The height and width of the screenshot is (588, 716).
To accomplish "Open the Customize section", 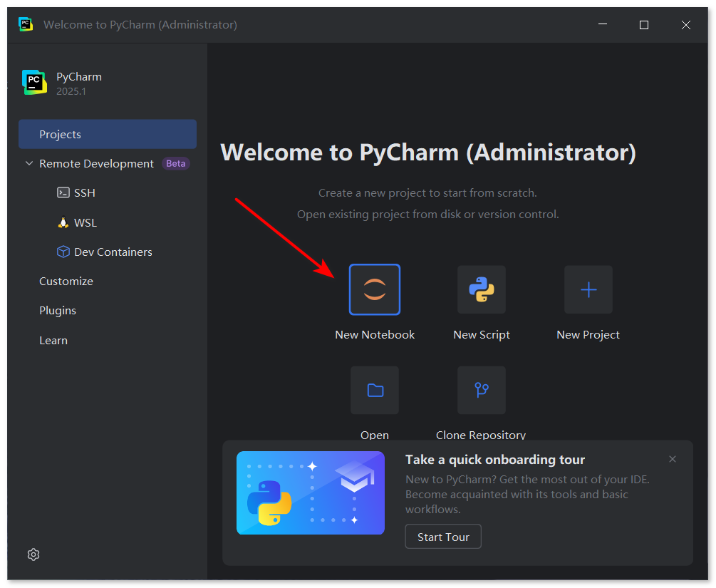I will [66, 281].
